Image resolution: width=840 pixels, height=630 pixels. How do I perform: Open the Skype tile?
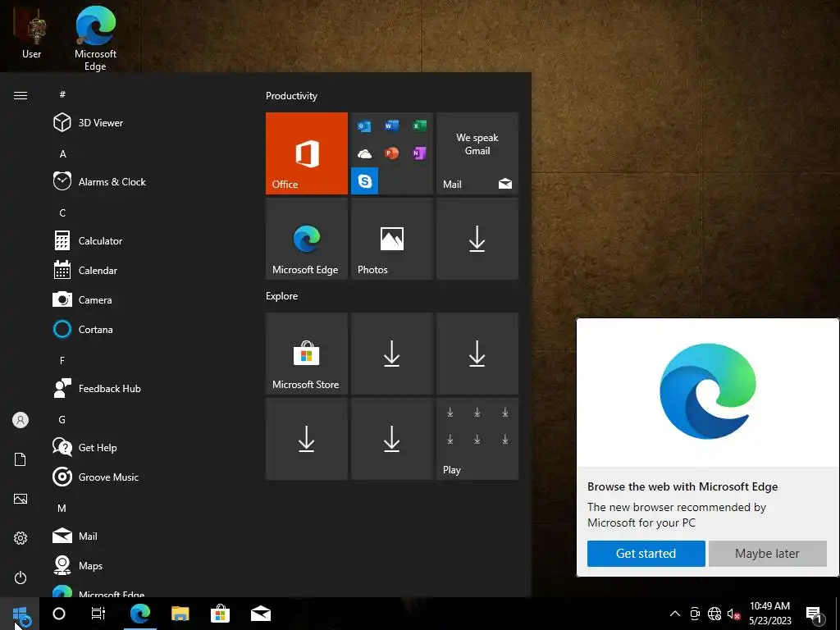pyautogui.click(x=365, y=181)
